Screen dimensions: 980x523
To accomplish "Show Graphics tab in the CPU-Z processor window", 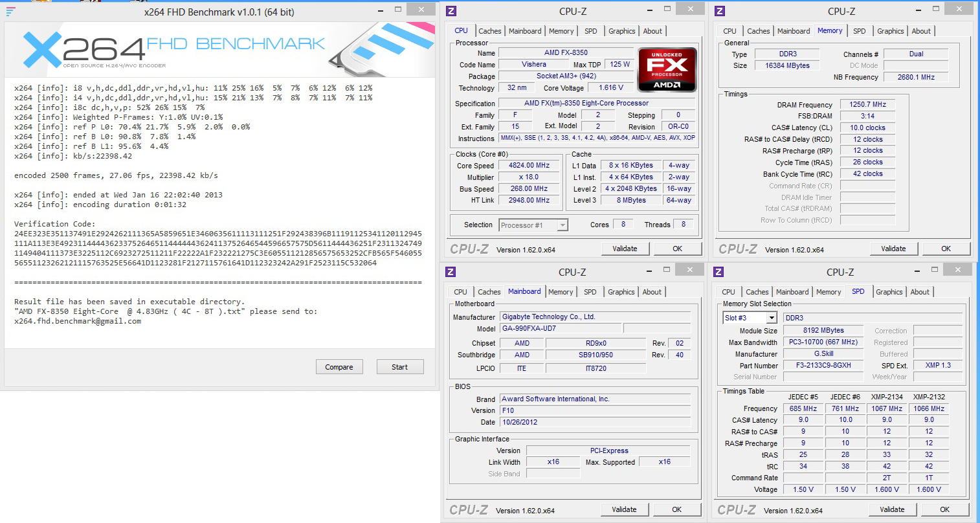I will click(x=622, y=31).
